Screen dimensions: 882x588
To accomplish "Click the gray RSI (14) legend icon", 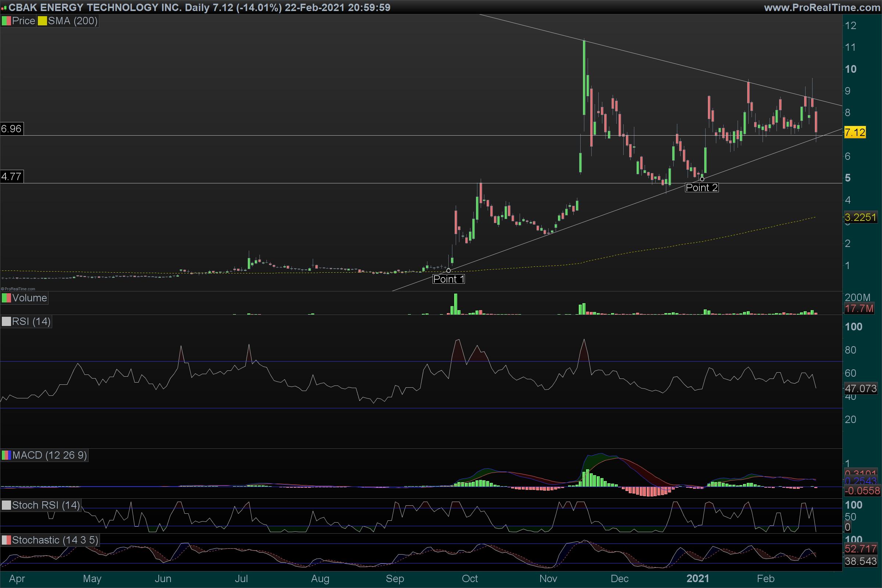I will (6, 322).
